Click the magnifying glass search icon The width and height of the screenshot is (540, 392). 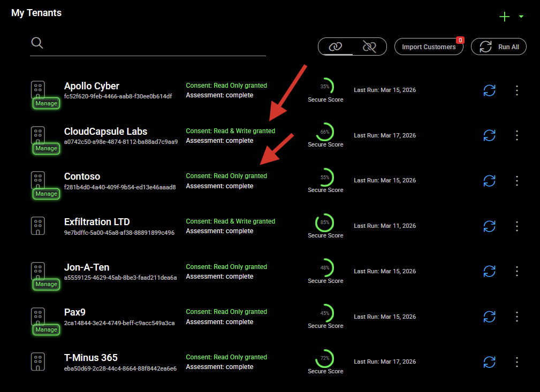click(37, 43)
